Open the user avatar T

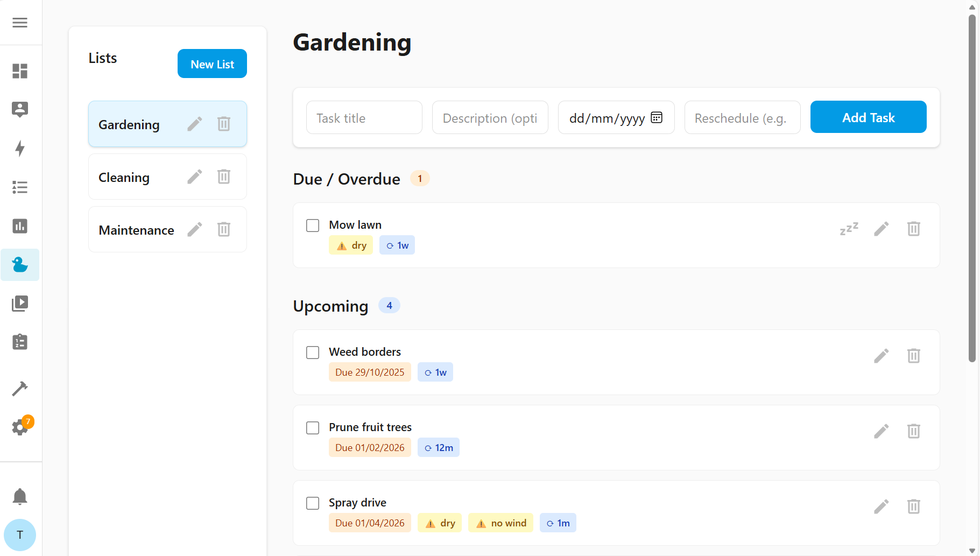[x=20, y=535]
